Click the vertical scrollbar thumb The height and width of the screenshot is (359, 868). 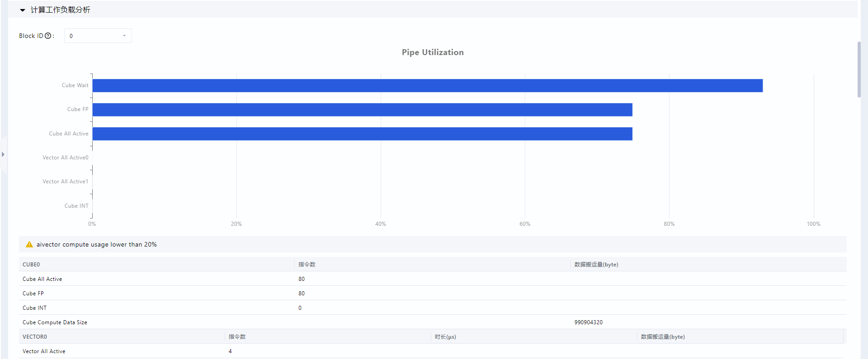coord(859,69)
